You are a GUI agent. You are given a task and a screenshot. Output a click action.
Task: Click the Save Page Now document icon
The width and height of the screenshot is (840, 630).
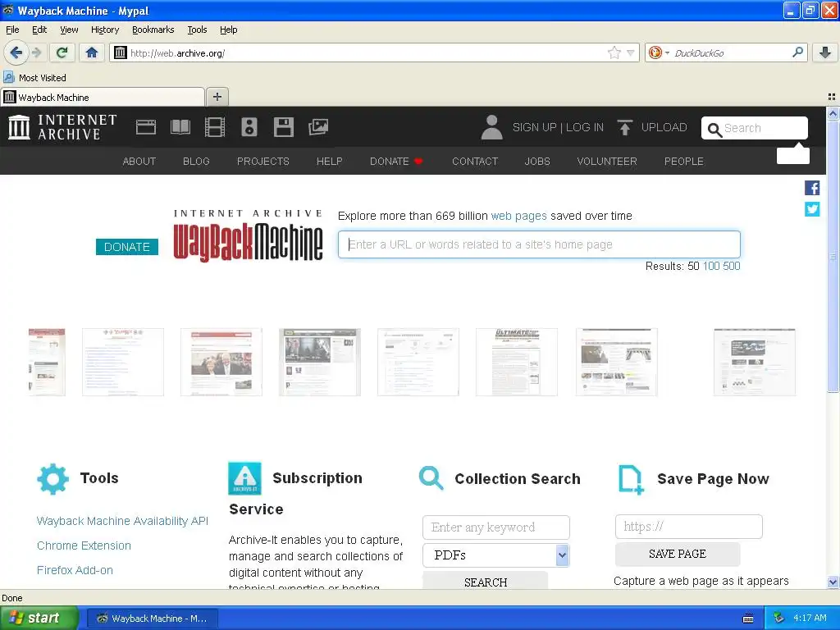point(631,479)
